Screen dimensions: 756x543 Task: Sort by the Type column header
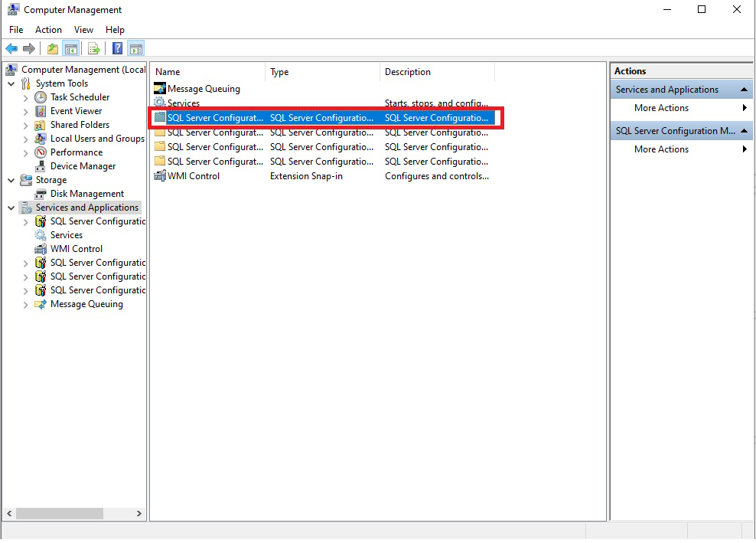pos(323,72)
